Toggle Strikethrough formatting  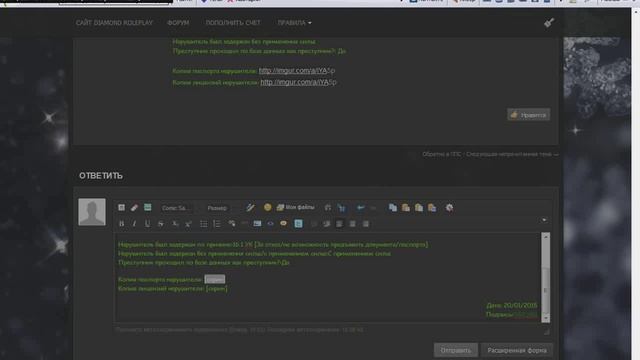click(161, 224)
